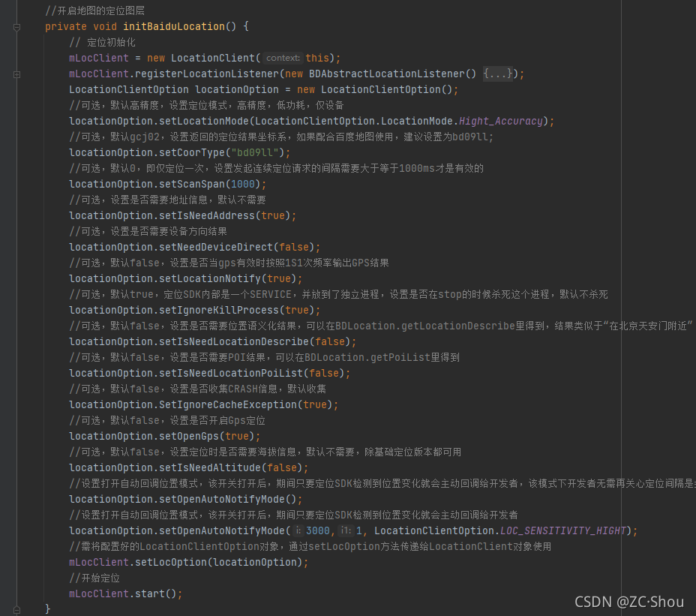Expand the folded registerLocationListener gutter marker
This screenshot has height=616, width=696.
(16, 74)
